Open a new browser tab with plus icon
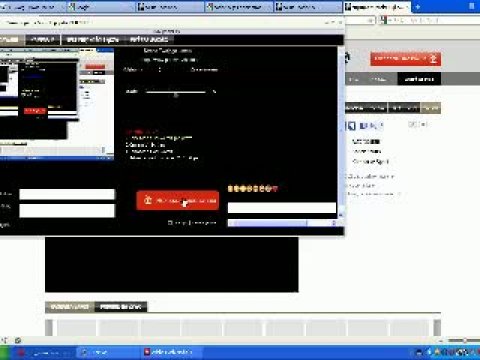This screenshot has height=360, width=480. (417, 6)
